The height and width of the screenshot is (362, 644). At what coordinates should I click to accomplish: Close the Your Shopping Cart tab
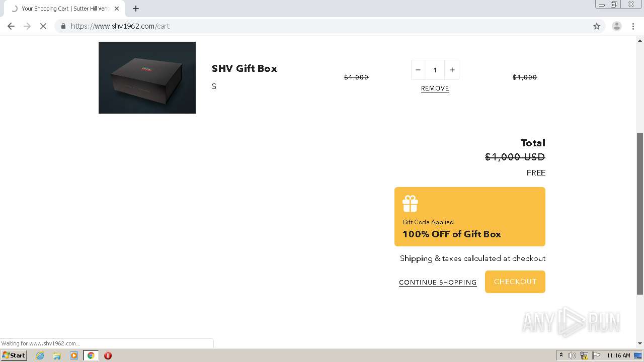pyautogui.click(x=117, y=9)
